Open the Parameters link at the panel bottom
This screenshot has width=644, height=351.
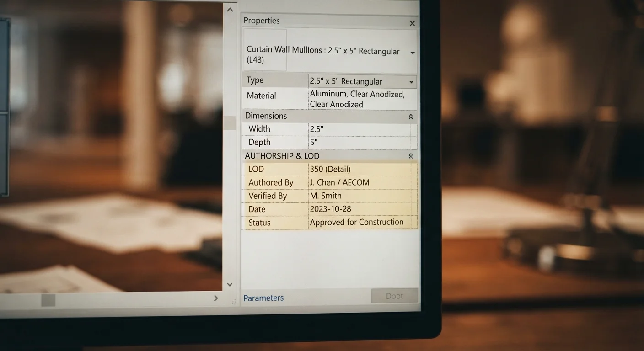[x=263, y=298]
